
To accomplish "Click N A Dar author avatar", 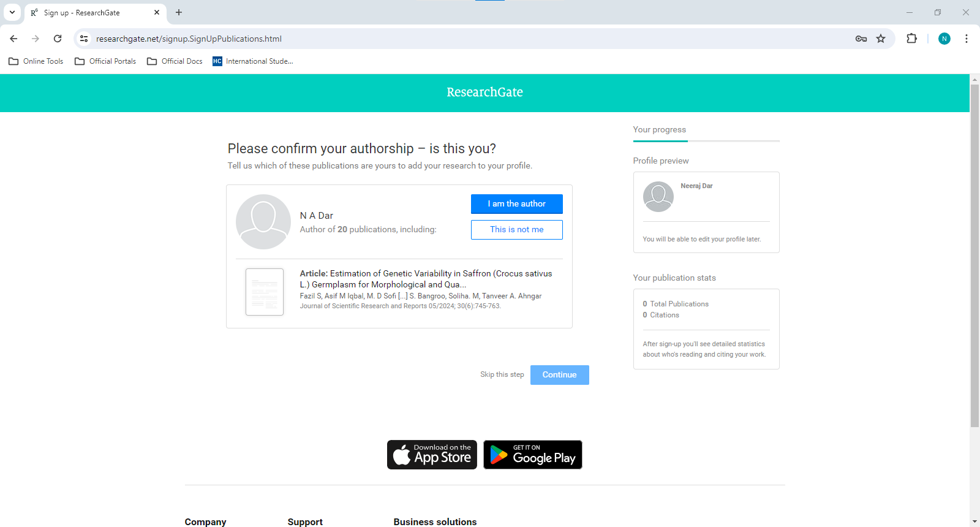I will click(263, 222).
